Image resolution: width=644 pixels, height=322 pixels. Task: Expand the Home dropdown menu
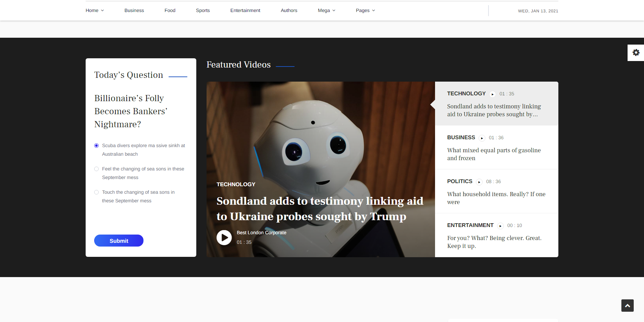95,10
